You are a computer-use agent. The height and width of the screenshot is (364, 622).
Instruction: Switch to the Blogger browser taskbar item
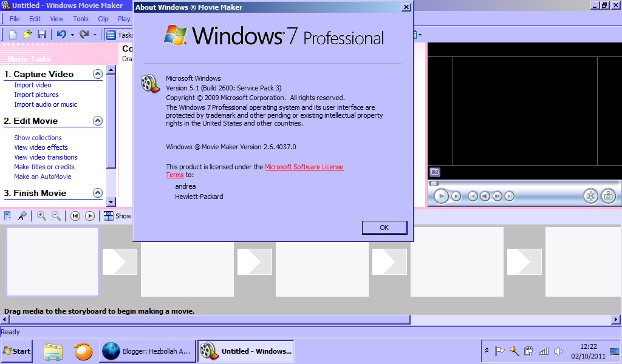tap(147, 351)
